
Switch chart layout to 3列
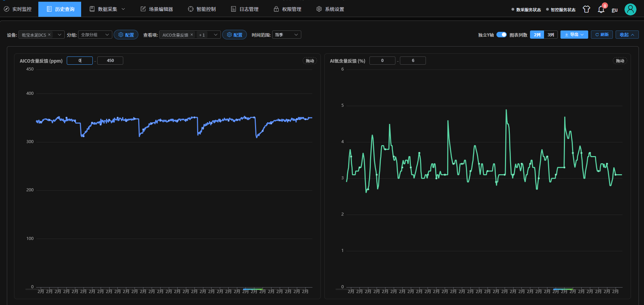point(551,35)
